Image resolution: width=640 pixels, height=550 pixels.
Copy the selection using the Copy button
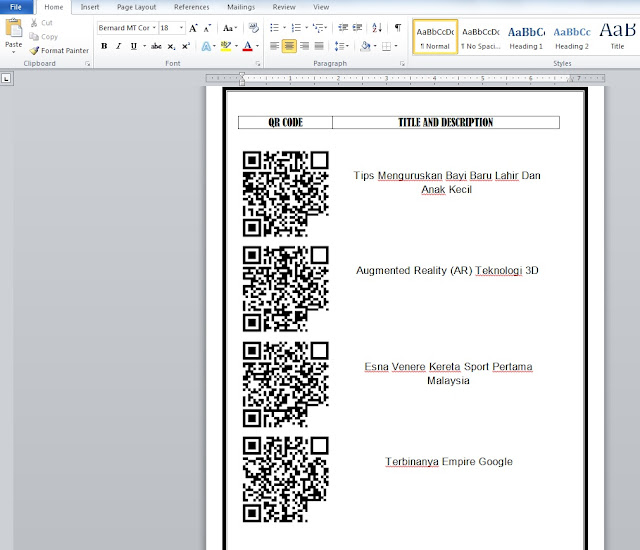[43, 37]
